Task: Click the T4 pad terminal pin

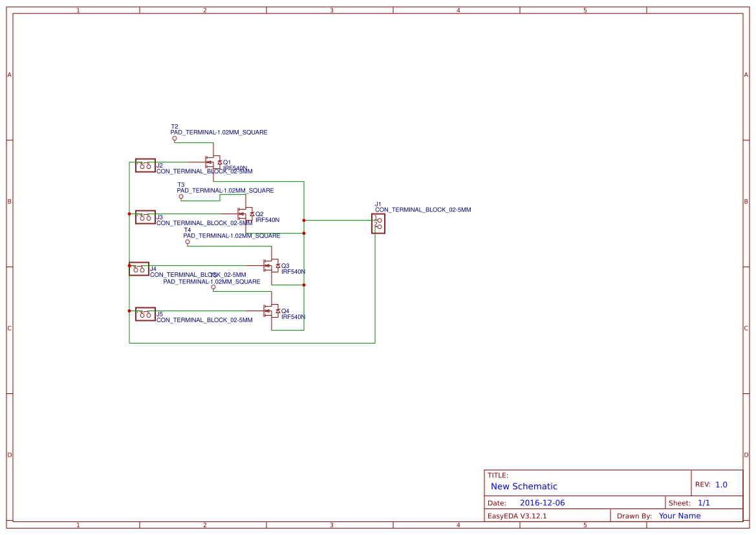Action: pyautogui.click(x=187, y=242)
